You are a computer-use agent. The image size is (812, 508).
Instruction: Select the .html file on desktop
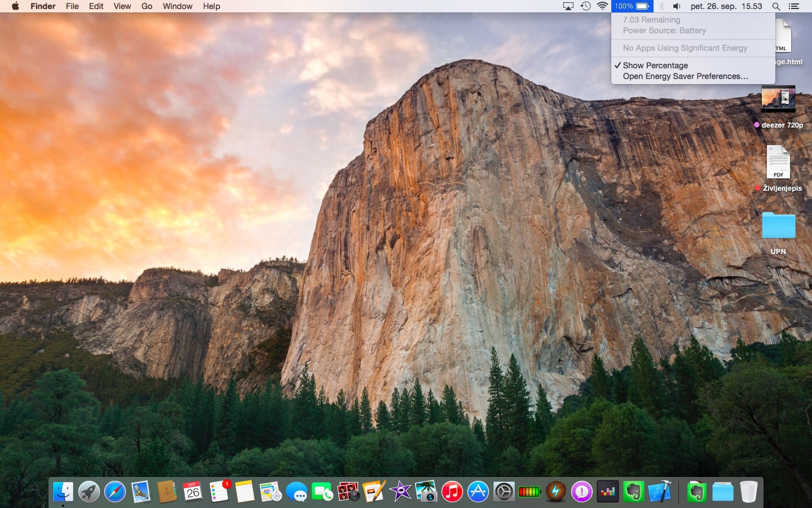[783, 36]
